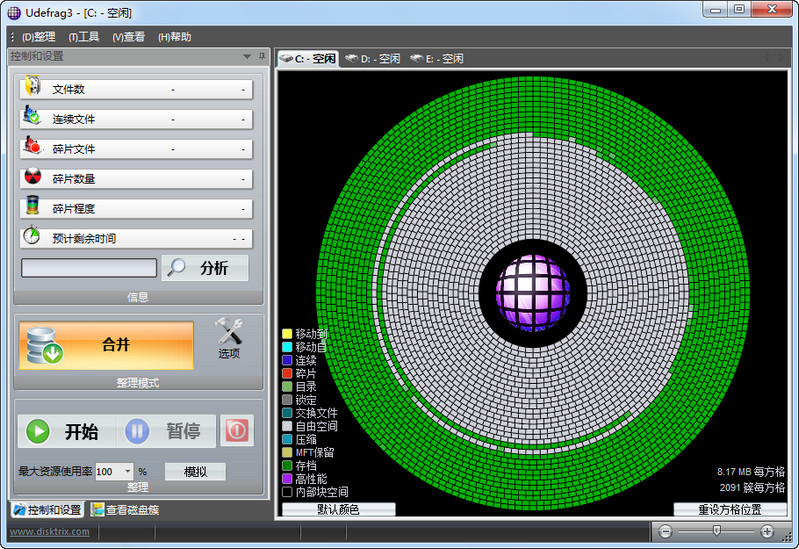This screenshot has height=549, width=799.
Task: Open the www.disktrix.com link
Action: coord(49,531)
